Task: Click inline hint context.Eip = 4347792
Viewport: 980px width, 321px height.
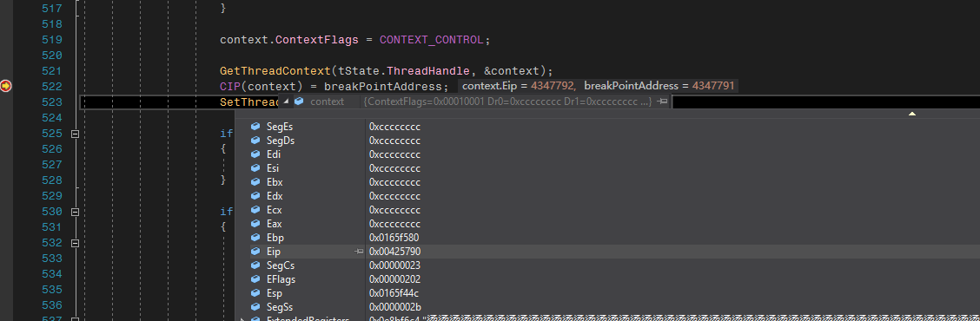Action: [x=519, y=86]
